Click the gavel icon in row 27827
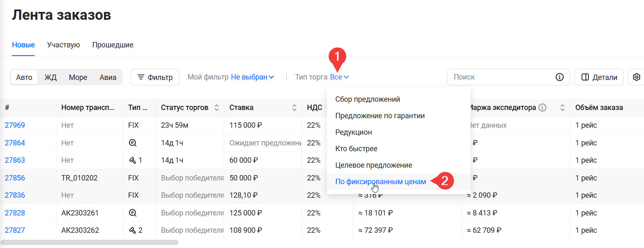 (x=132, y=230)
